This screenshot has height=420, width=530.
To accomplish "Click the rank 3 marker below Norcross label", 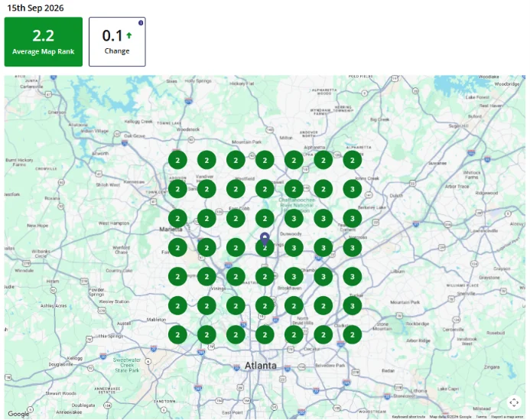I will click(353, 248).
